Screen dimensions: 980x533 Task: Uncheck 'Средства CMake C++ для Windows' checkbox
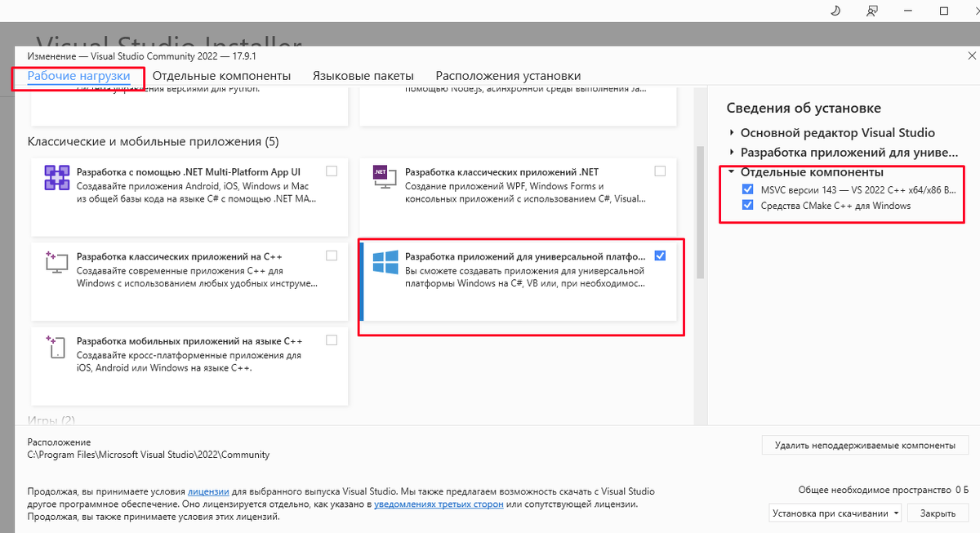(747, 206)
